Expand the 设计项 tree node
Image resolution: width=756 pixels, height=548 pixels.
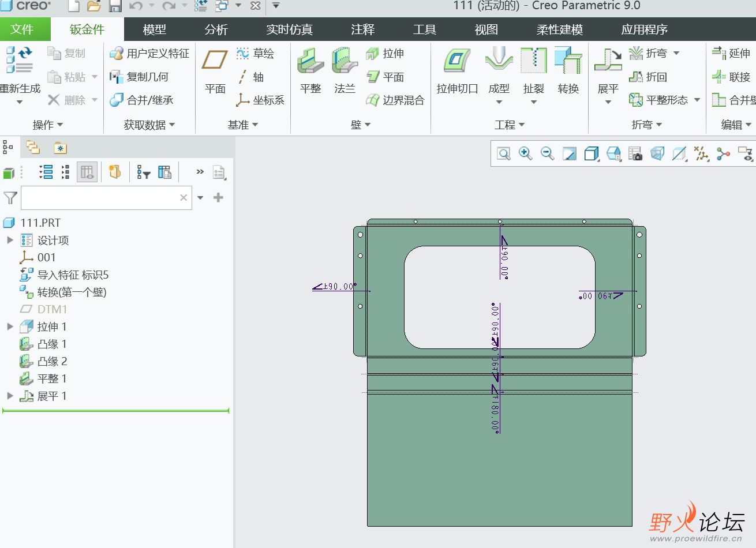pyautogui.click(x=10, y=240)
